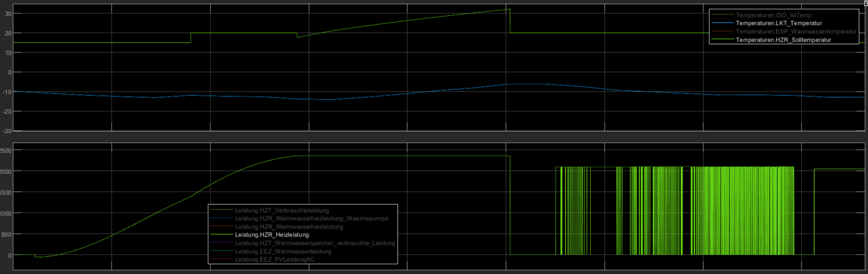Hide the Temperaturen.LKT_Temperatur signal

point(778,23)
